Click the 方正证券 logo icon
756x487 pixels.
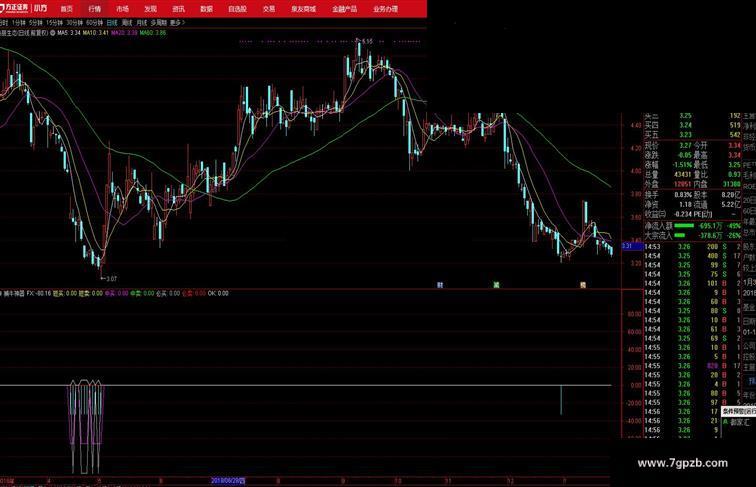coord(14,8)
